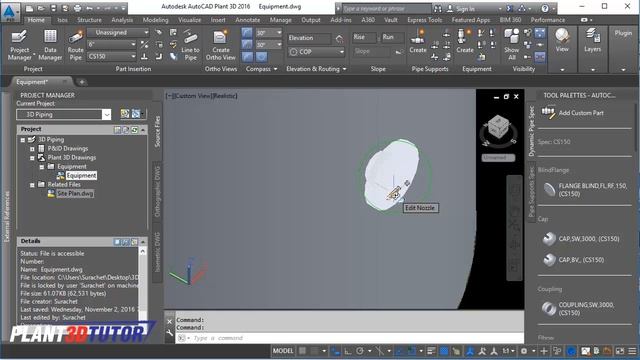
Task: Open the Orthographic DWG side tab
Action: (157, 191)
